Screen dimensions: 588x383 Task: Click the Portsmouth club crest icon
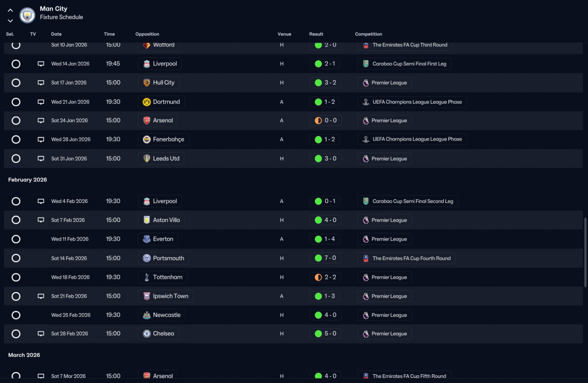(147, 258)
